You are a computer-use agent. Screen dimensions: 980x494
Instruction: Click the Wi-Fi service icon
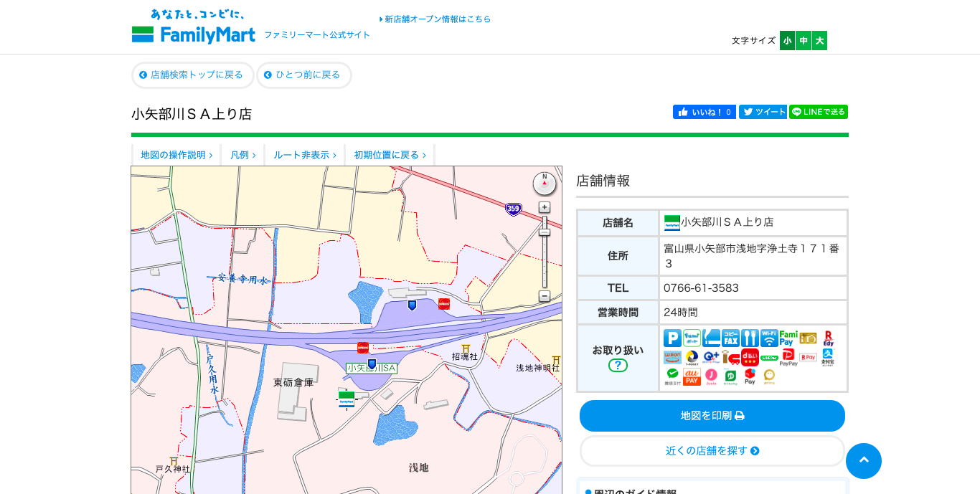point(769,338)
